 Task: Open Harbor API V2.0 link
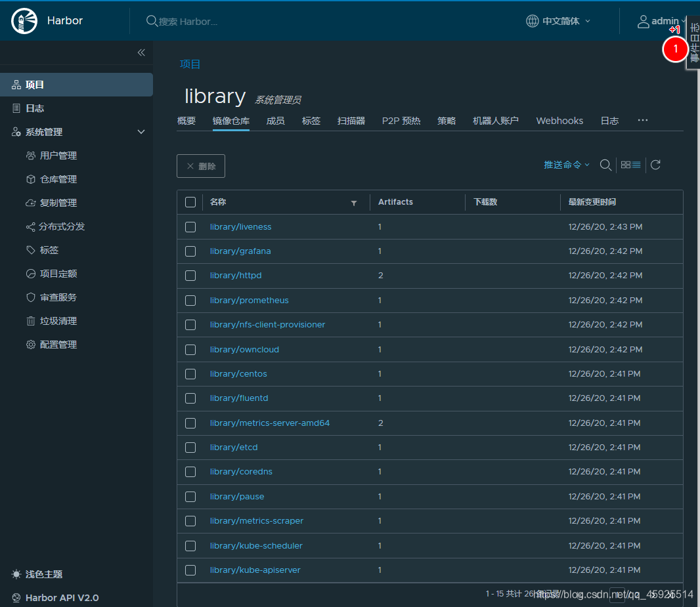click(62, 598)
